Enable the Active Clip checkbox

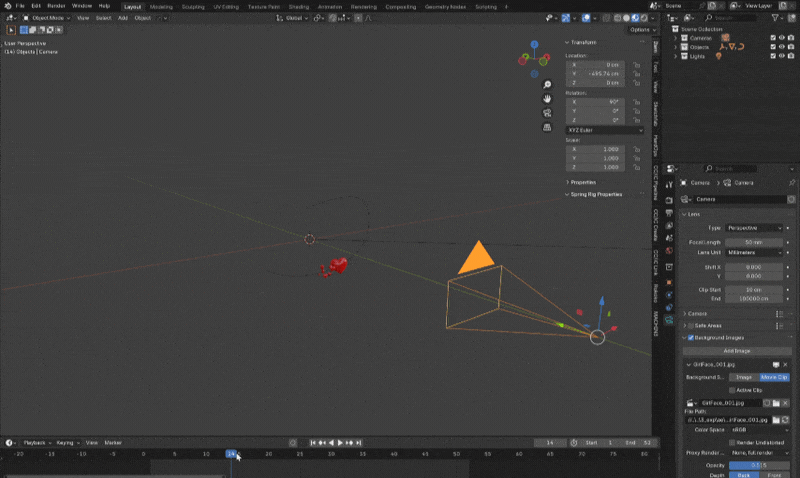point(731,390)
